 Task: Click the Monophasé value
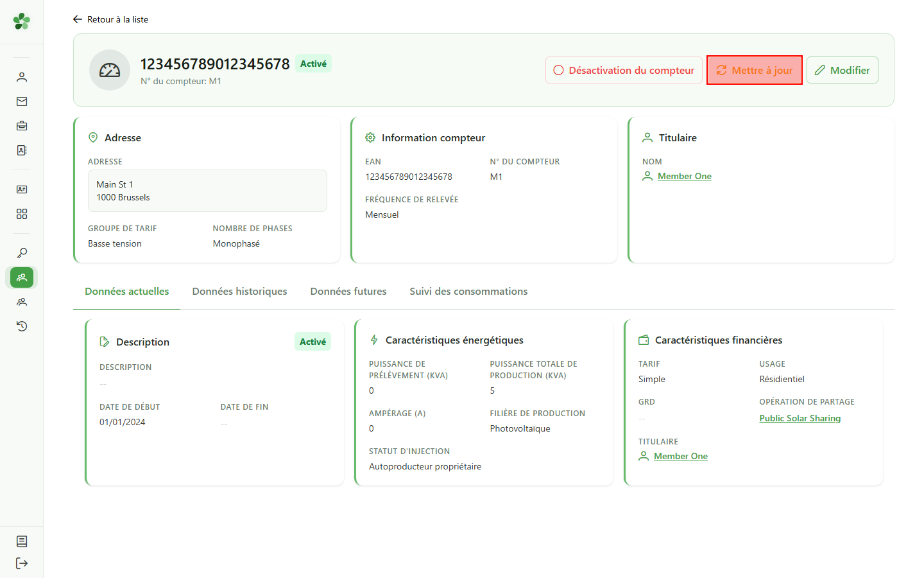pyautogui.click(x=236, y=243)
